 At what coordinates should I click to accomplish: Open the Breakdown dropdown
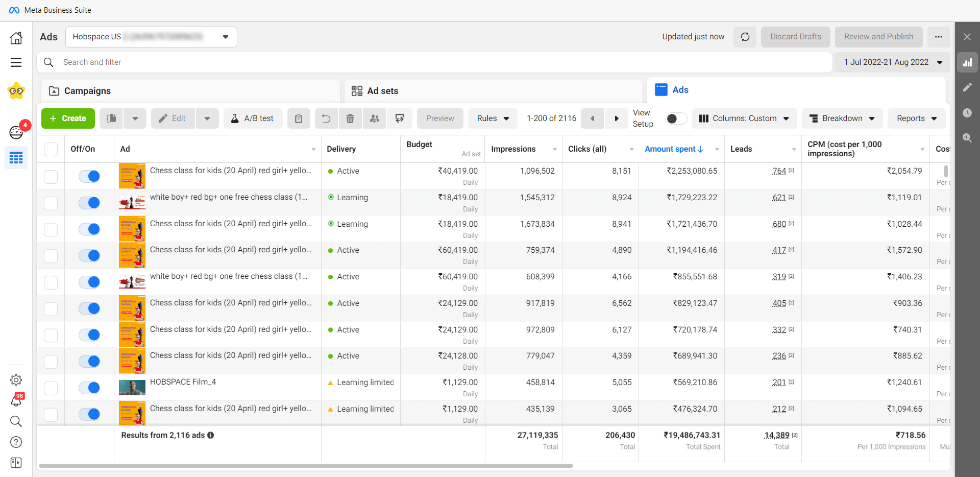click(x=842, y=118)
